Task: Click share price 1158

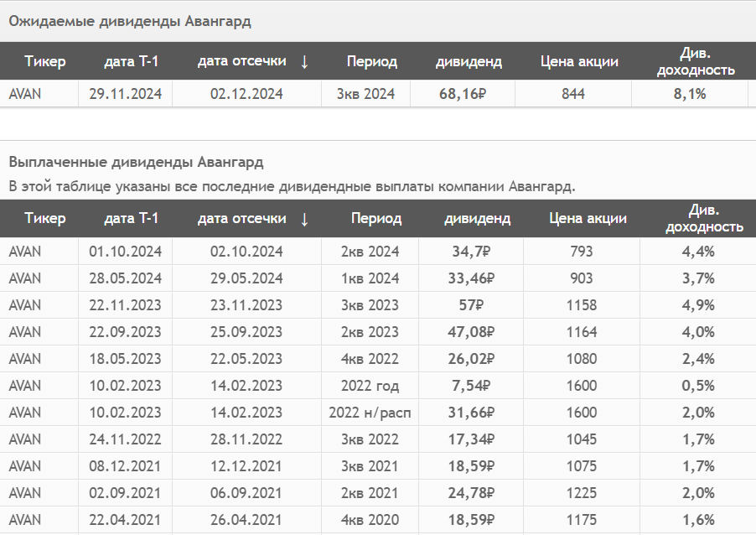Action: pos(582,305)
